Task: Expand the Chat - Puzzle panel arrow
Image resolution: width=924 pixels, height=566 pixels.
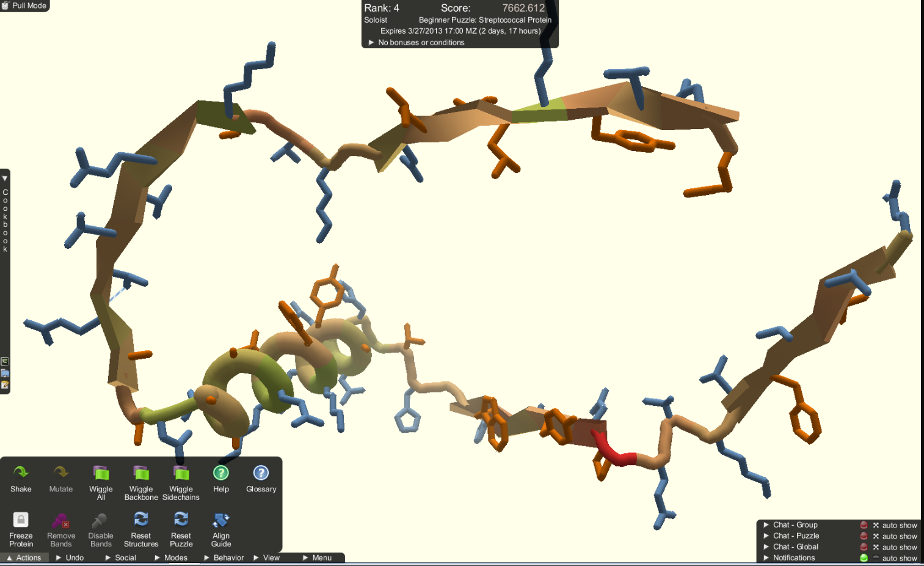Action: (766, 536)
